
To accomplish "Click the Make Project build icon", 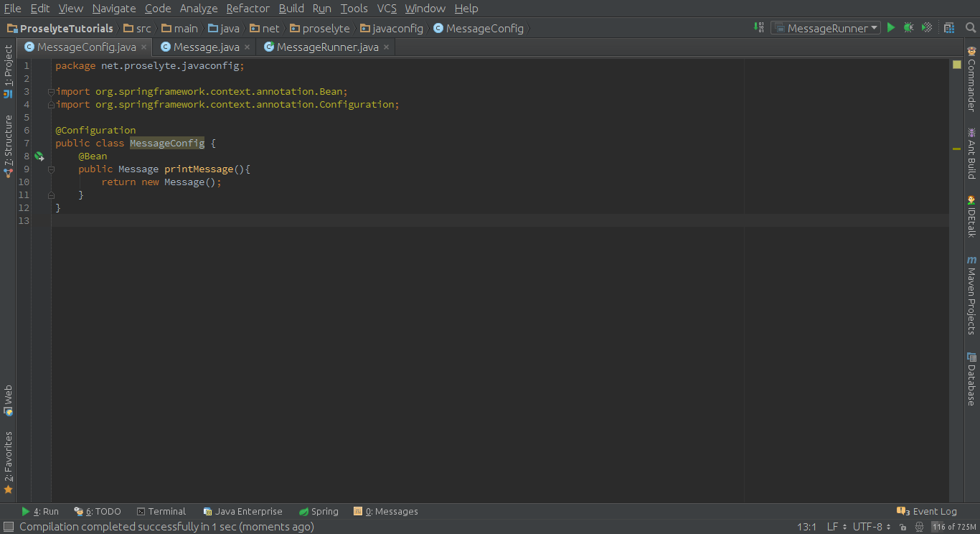I will click(x=759, y=28).
